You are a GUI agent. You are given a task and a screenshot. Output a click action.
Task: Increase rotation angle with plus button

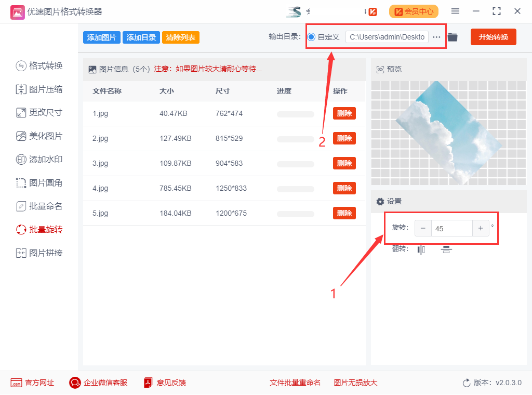pos(481,228)
